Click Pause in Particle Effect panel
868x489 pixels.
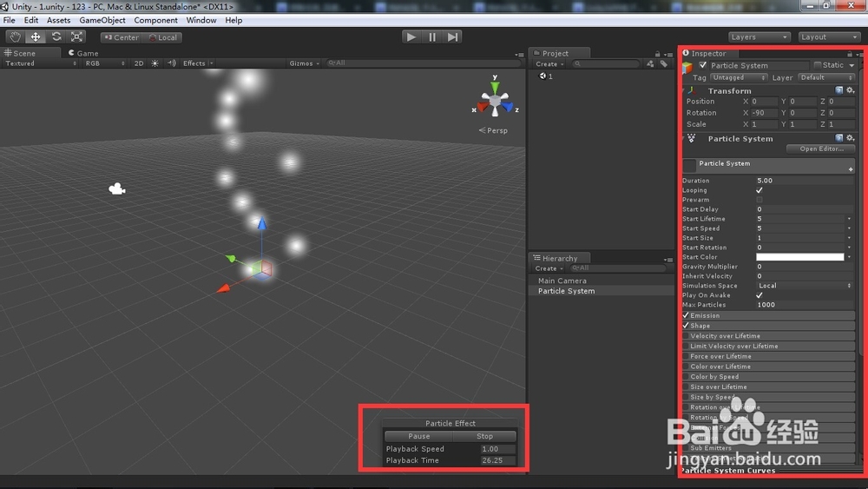pos(419,436)
